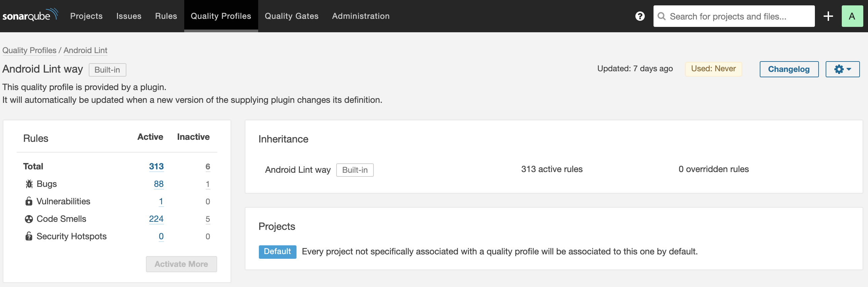Open the gear settings dropdown

(842, 69)
